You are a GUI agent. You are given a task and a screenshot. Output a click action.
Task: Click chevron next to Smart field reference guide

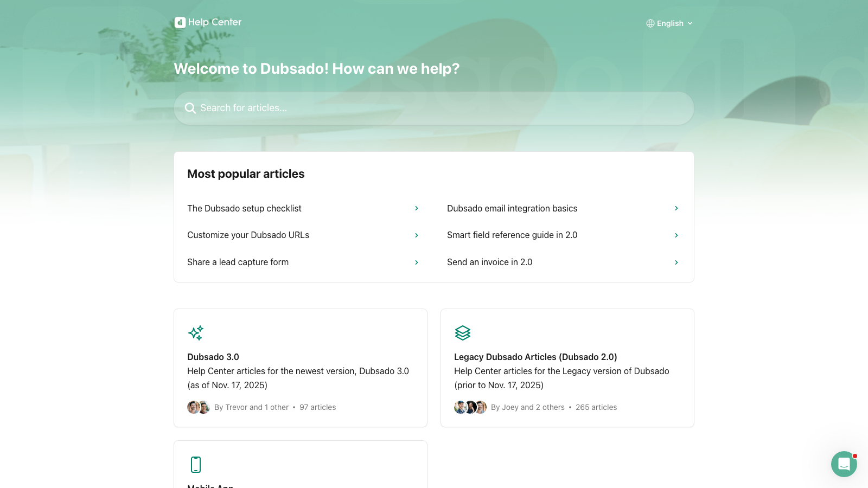pos(676,235)
